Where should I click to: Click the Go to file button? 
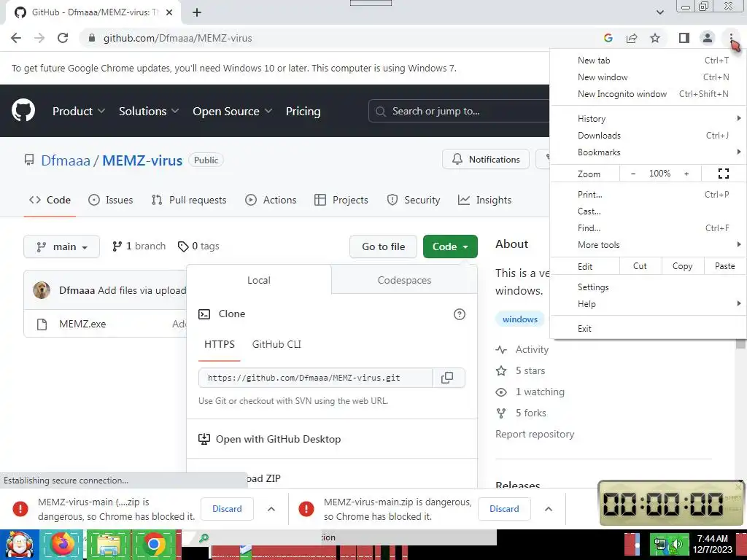pos(383,246)
